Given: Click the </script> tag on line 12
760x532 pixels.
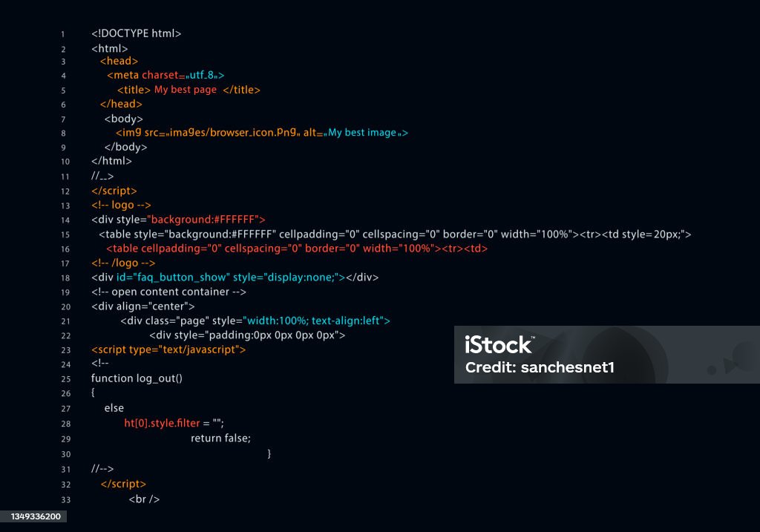Looking at the screenshot, I should tap(114, 191).
